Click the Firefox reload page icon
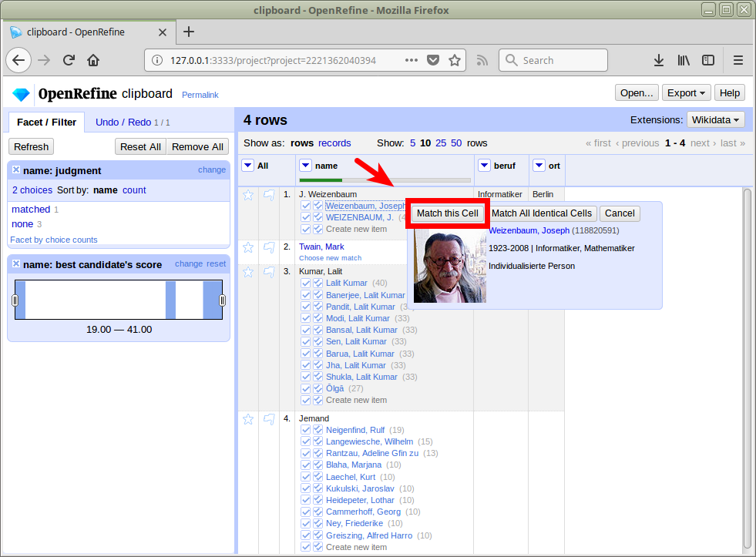Screen dimensions: 756x557 [69, 60]
